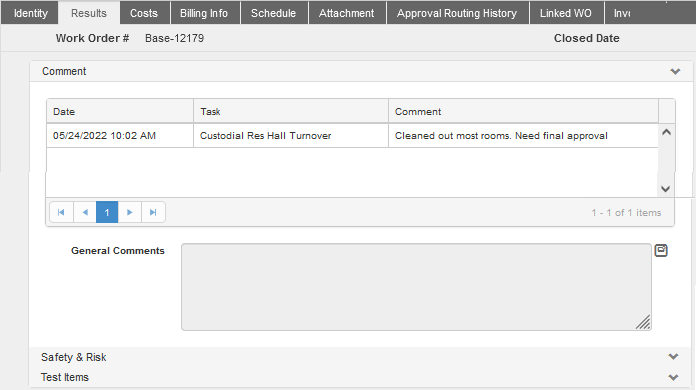Image resolution: width=696 pixels, height=390 pixels.
Task: Open the Linked WO tab
Action: pos(566,13)
